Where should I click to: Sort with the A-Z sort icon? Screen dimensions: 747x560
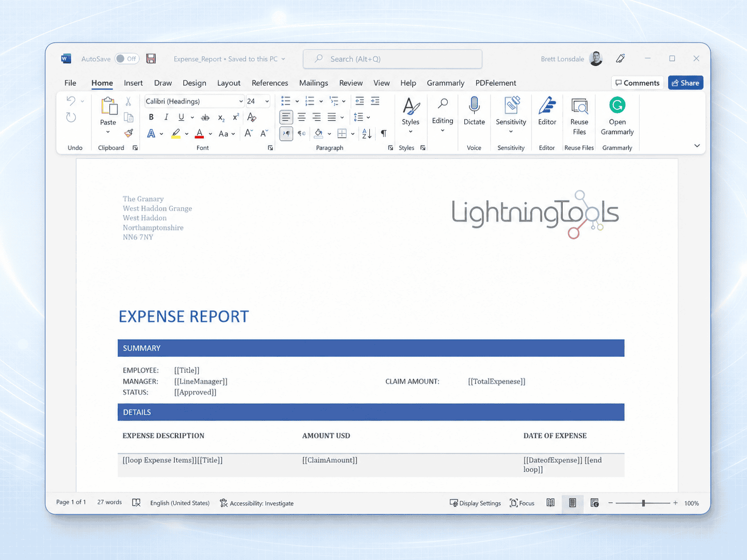pos(367,134)
